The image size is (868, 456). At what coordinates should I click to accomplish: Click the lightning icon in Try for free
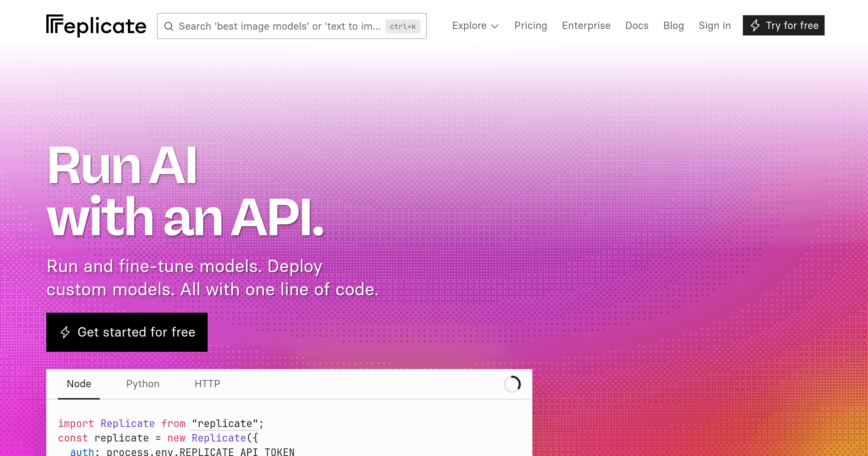755,25
